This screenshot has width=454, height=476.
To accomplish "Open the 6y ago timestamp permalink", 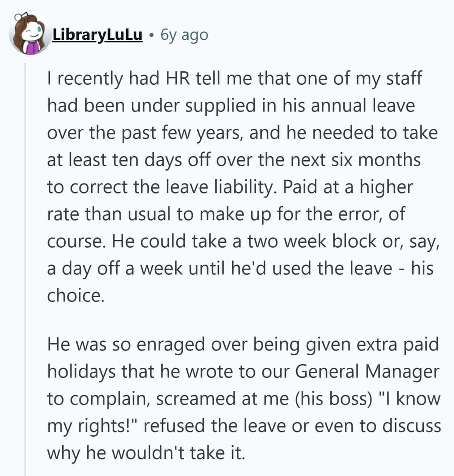I will (184, 35).
